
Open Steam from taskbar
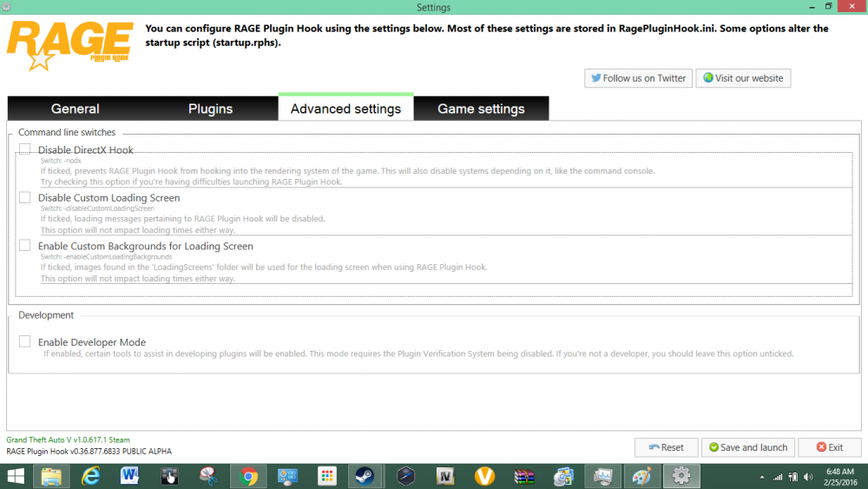point(365,476)
